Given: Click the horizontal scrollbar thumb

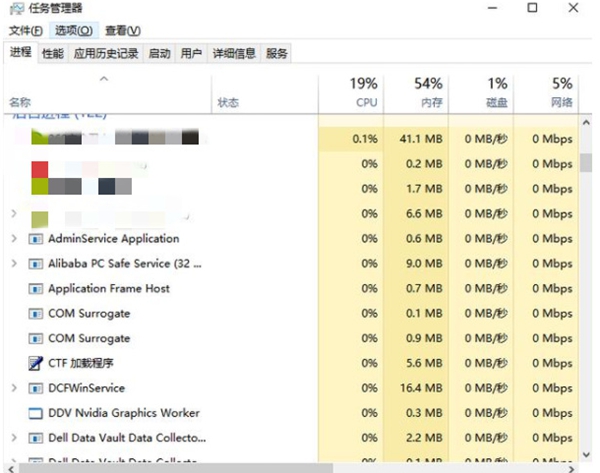Looking at the screenshot, I should [176, 468].
